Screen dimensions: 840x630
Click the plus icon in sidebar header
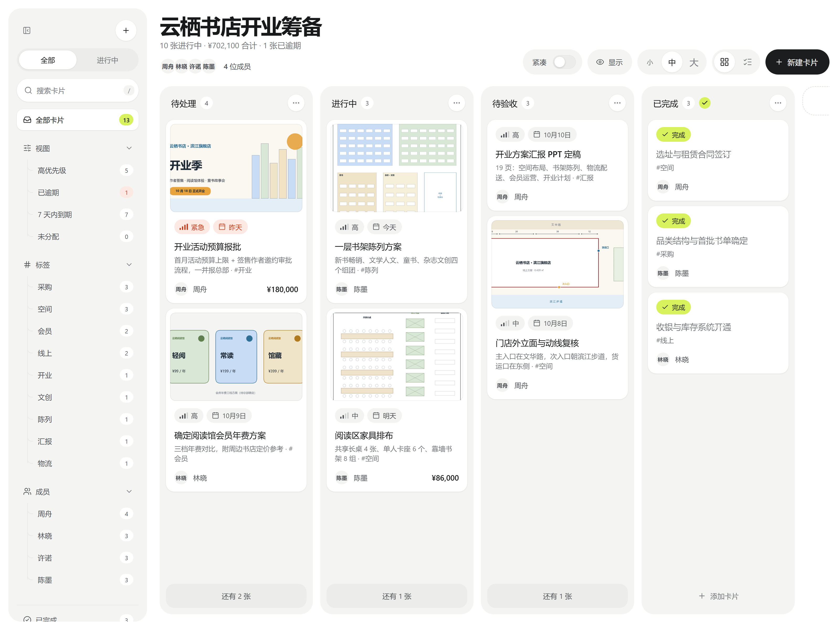coord(126,30)
